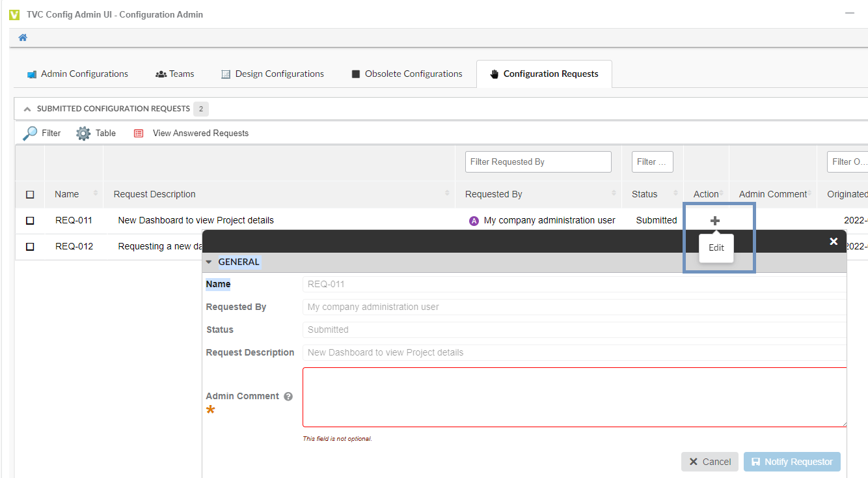Sort by Requested By column
868x478 pixels.
(614, 193)
